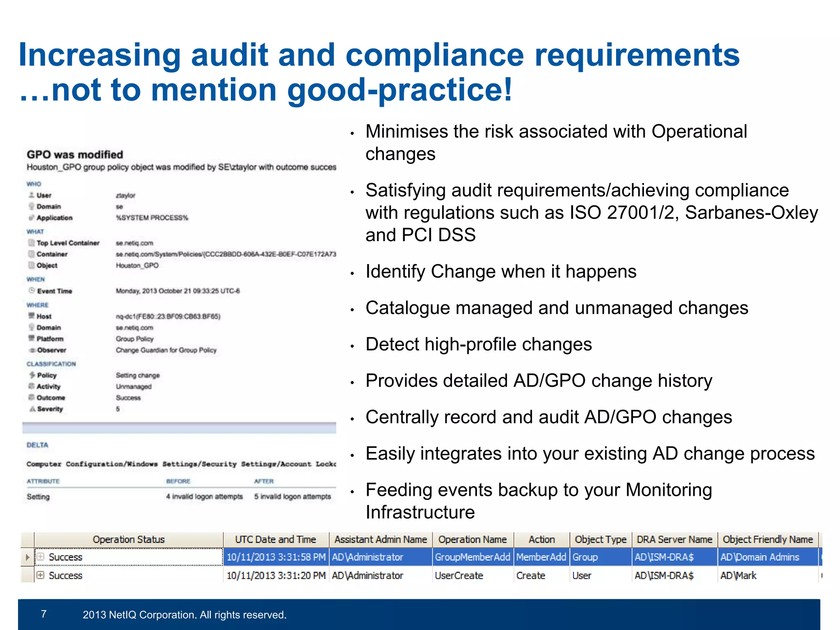This screenshot has width=840, height=630.
Task: Click the NetIQ Corporation copyright text
Action: (185, 615)
